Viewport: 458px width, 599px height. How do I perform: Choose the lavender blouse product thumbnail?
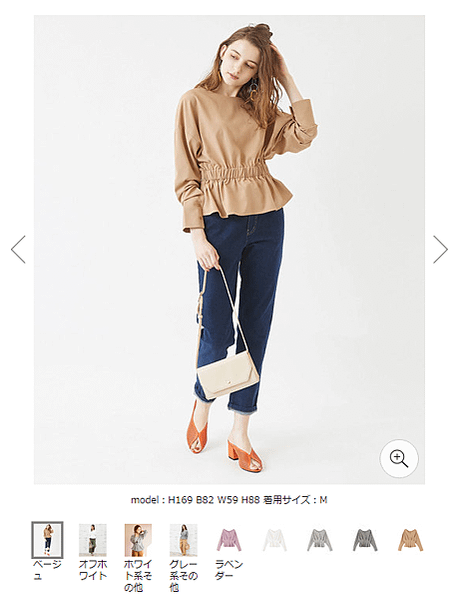[x=229, y=540]
